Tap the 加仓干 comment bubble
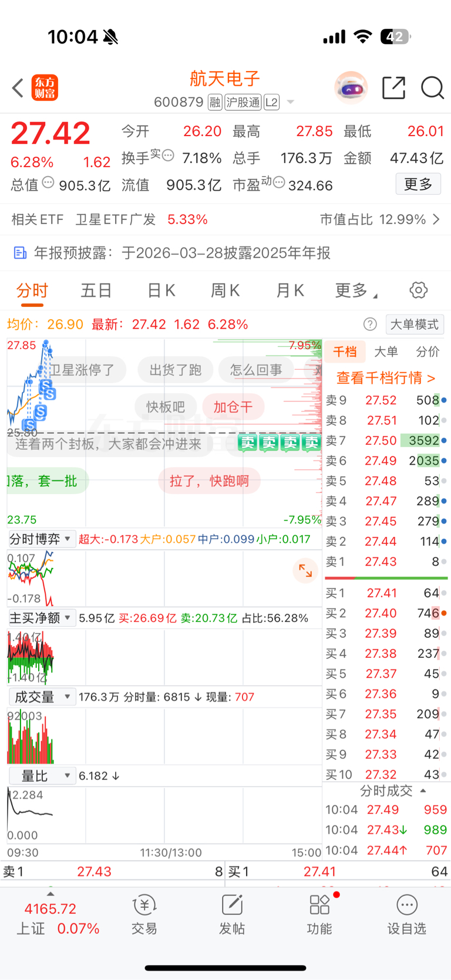The height and width of the screenshot is (980, 451). pos(233,407)
